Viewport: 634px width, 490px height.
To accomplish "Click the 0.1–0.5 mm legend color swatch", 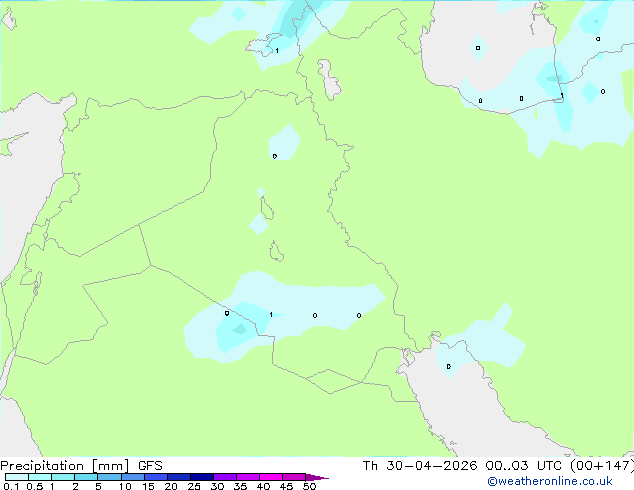I will coord(17,477).
